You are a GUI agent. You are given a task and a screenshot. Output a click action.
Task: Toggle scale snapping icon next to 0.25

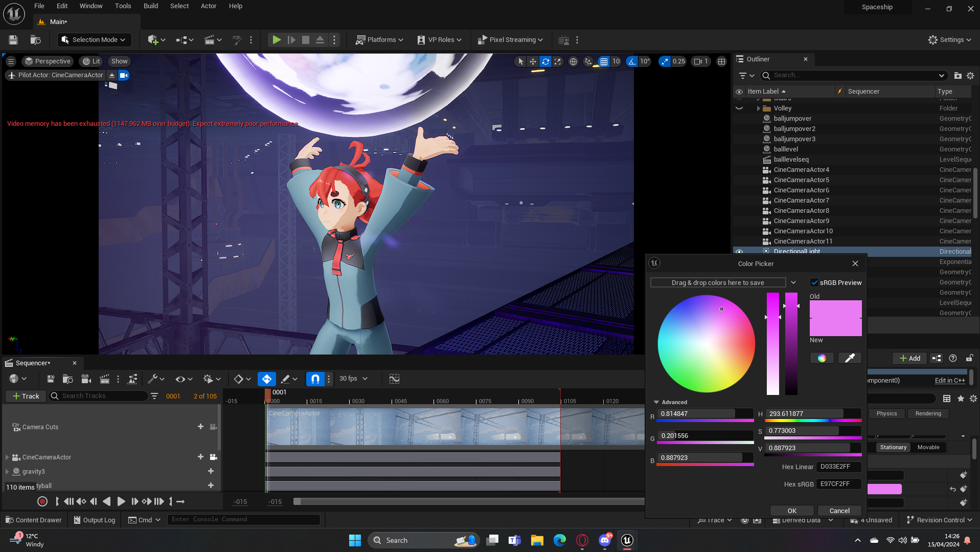[664, 61]
